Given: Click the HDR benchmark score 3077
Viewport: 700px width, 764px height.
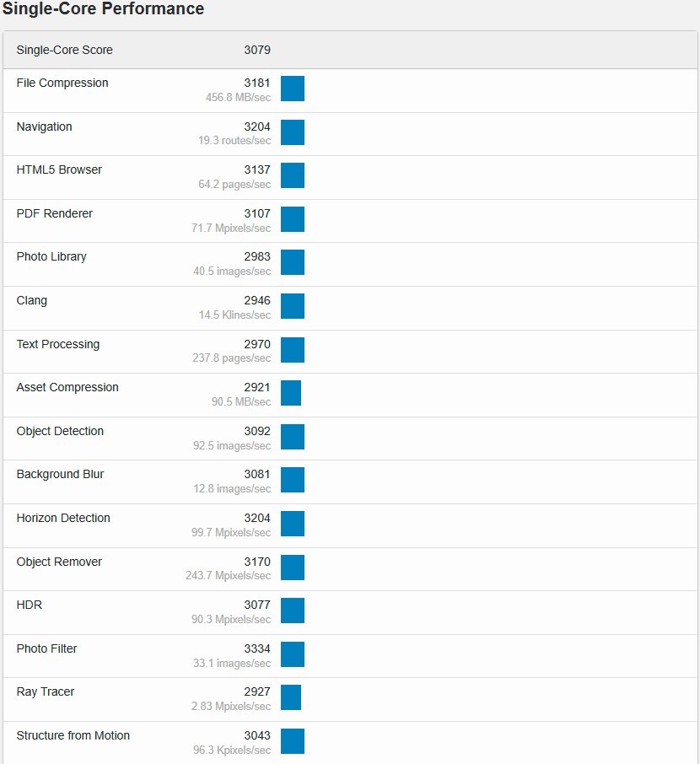Looking at the screenshot, I should pyautogui.click(x=257, y=605).
